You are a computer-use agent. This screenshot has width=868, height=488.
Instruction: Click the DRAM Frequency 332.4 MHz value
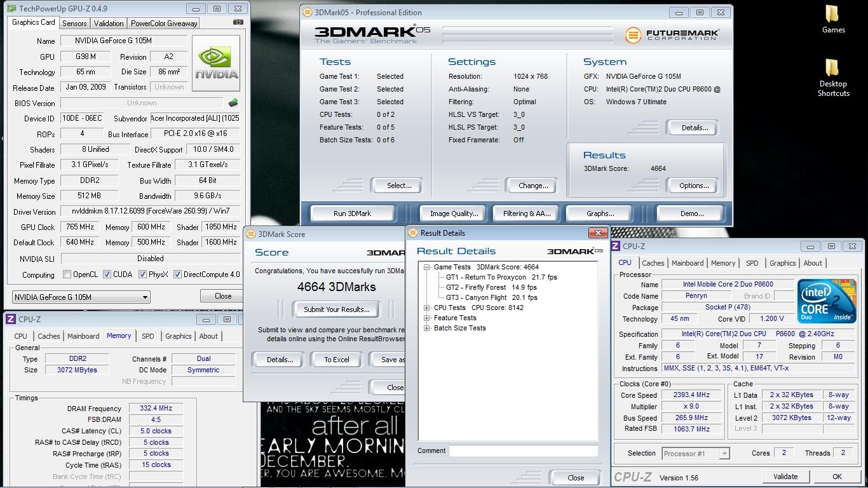pos(156,409)
